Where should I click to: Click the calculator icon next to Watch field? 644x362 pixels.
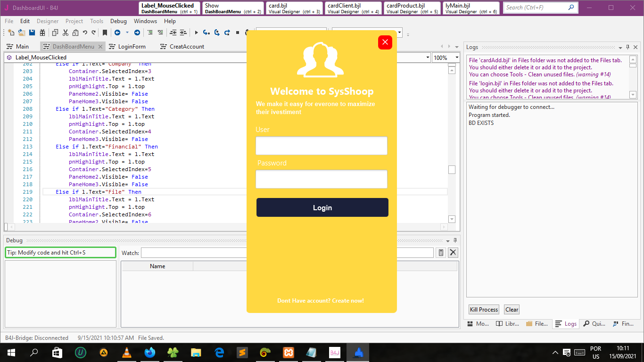click(x=441, y=253)
